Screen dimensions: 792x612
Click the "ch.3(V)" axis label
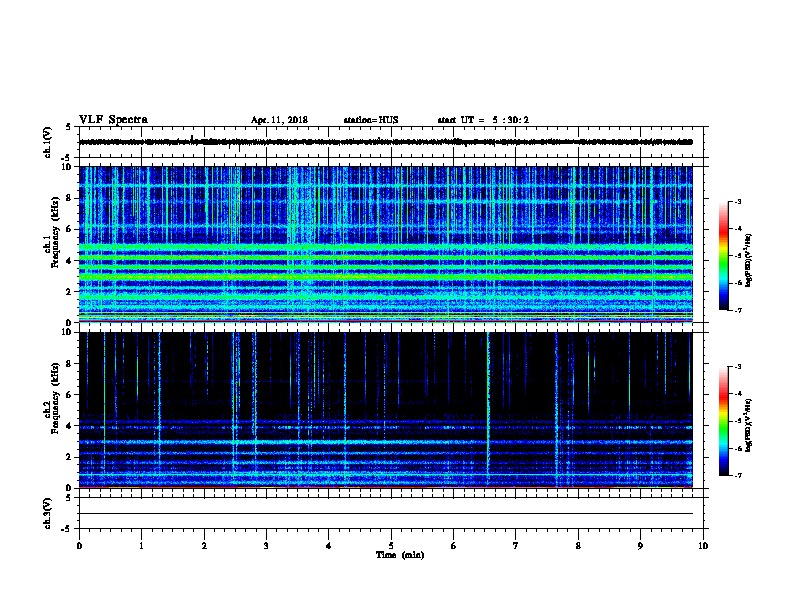(48, 513)
